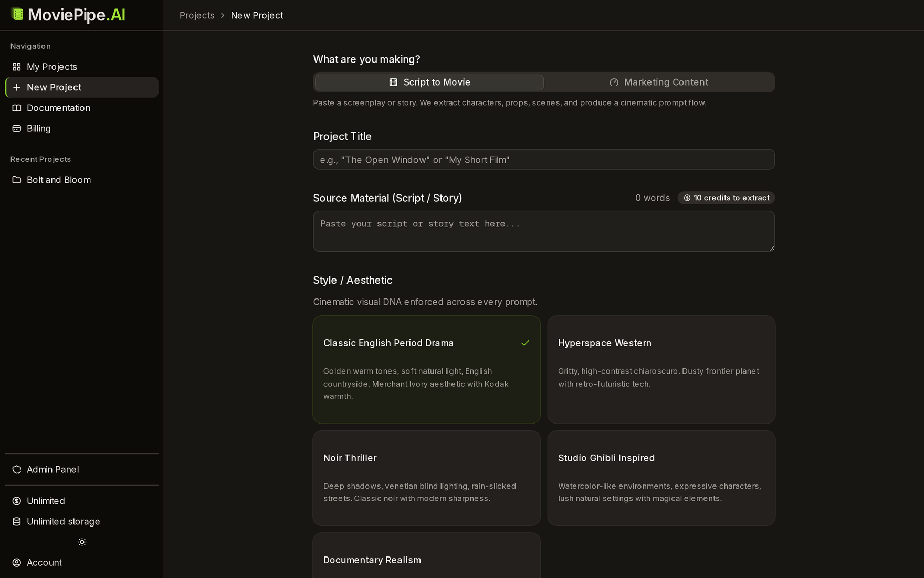Click the Documentation book icon
924x578 pixels.
coord(17,108)
